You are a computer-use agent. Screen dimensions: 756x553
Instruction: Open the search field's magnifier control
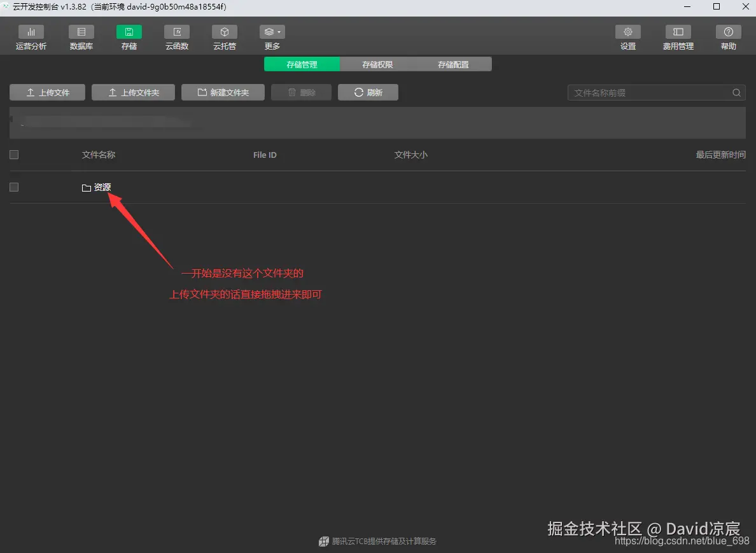pyautogui.click(x=736, y=92)
